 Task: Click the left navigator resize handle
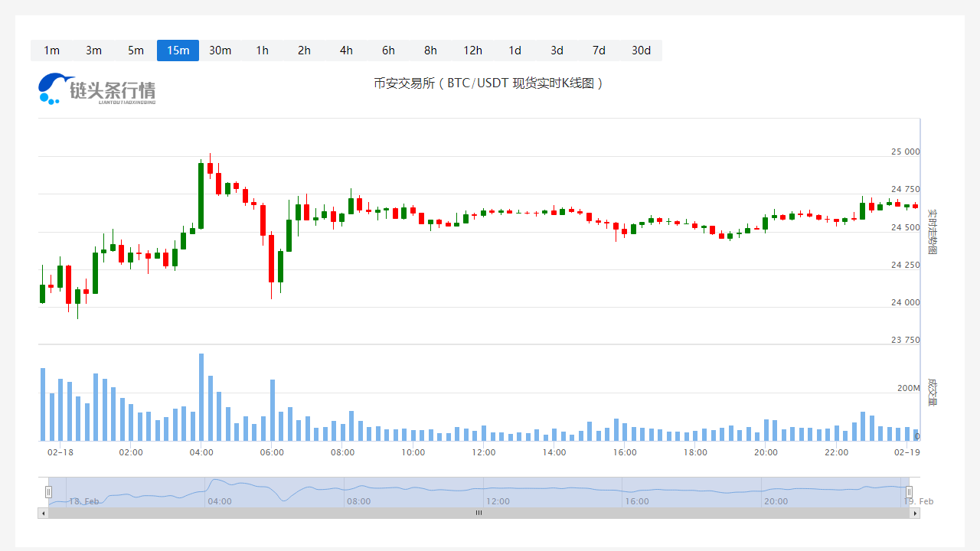pyautogui.click(x=49, y=491)
